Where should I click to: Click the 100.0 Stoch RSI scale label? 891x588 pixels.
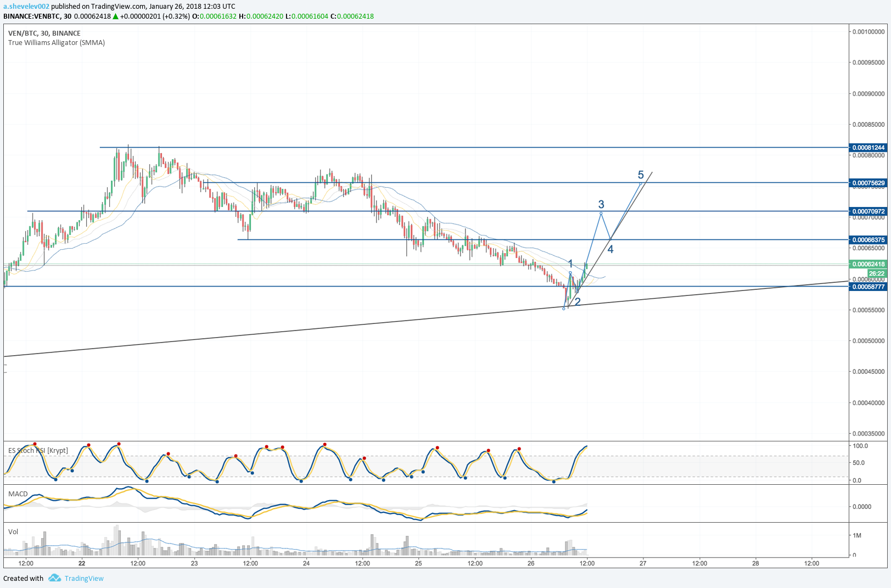pos(860,446)
